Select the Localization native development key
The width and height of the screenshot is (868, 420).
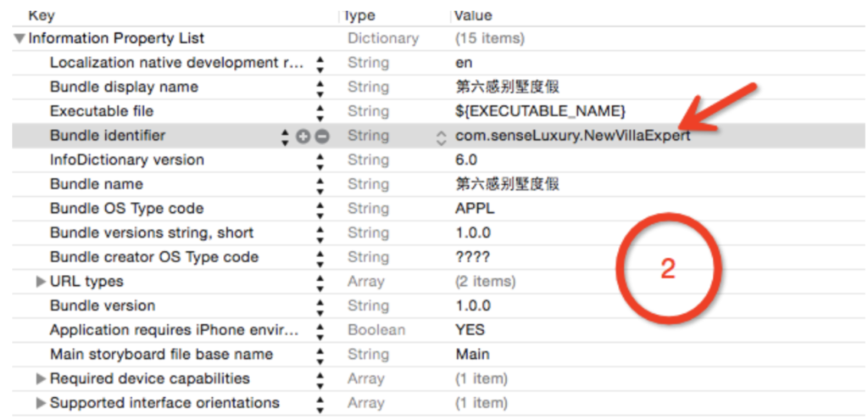tap(177, 63)
